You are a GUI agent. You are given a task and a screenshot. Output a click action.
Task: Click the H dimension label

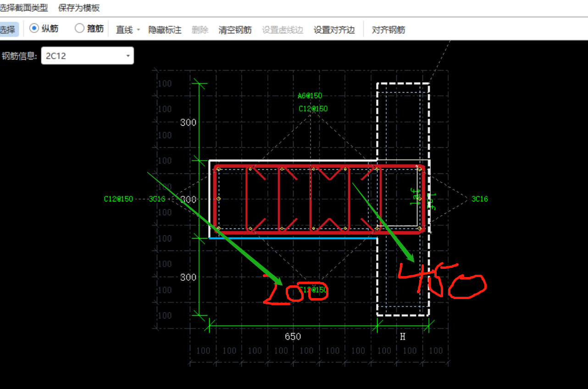pyautogui.click(x=403, y=337)
